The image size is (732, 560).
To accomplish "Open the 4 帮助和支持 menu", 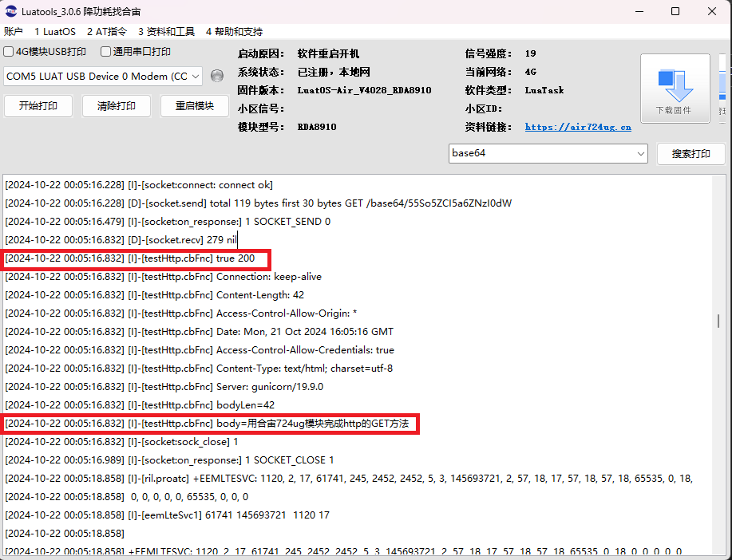I will (234, 32).
